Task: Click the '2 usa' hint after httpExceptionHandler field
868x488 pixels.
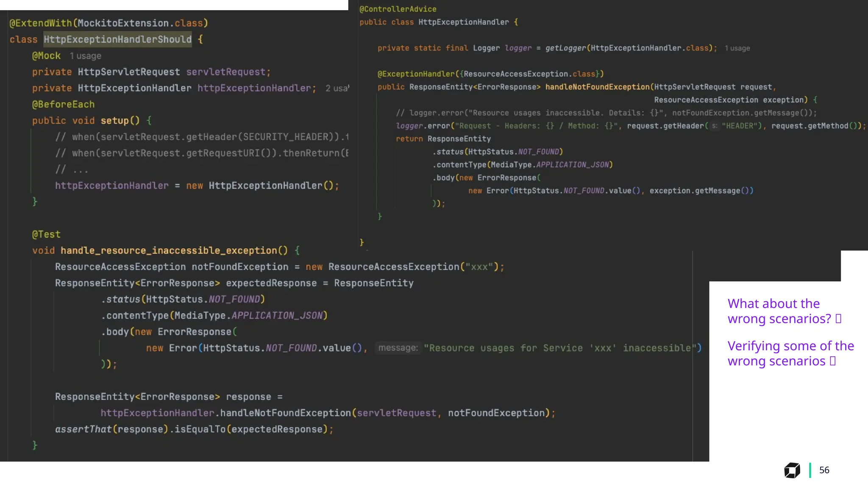Action: (337, 88)
